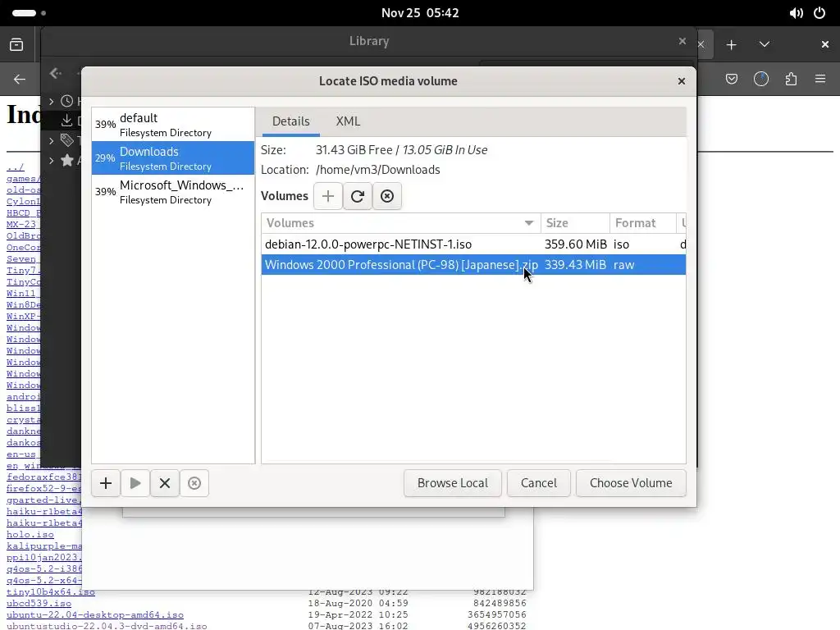This screenshot has height=630, width=840.
Task: Expand the bookmarks star item in Library
Action: pos(52,160)
